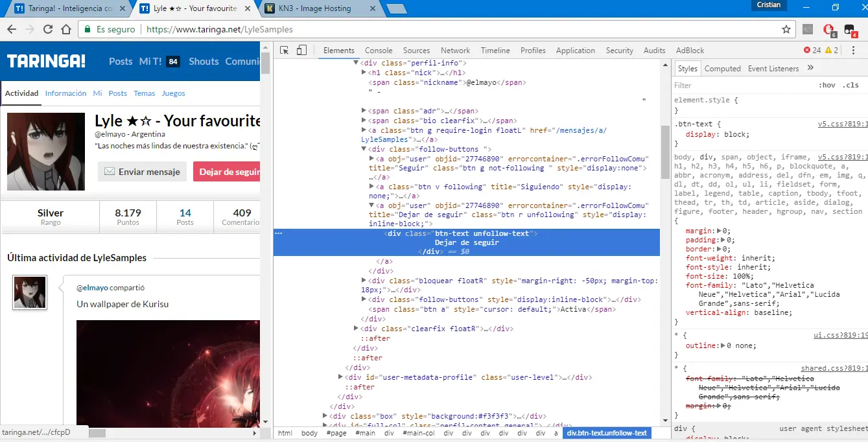
Task: Click the Enviar mensaje button
Action: [x=142, y=172]
